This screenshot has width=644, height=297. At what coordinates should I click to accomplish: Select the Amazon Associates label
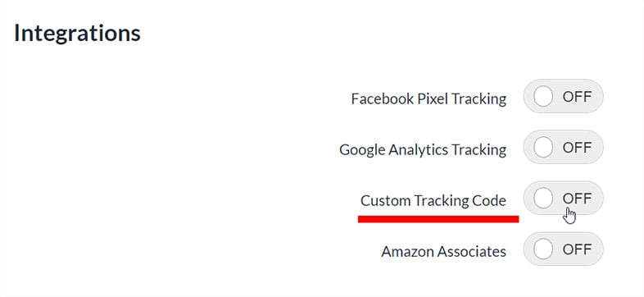coord(443,251)
